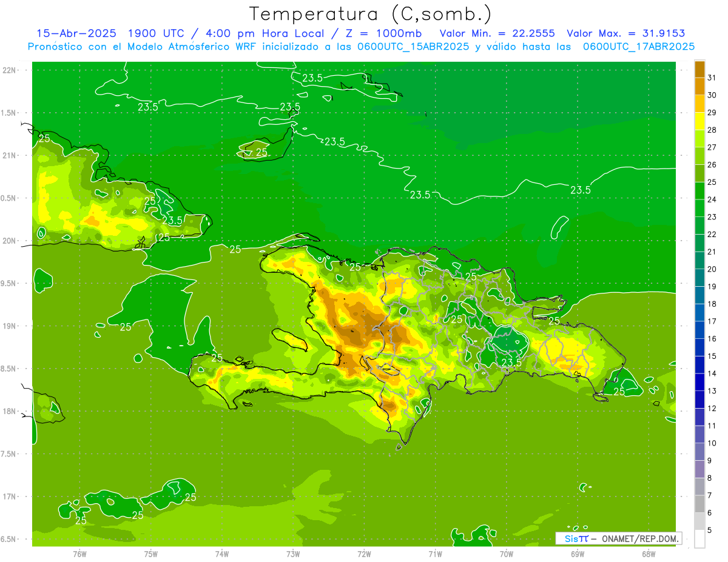This screenshot has width=728, height=562.
Task: Click the 27 value on the color scale
Action: 712,148
